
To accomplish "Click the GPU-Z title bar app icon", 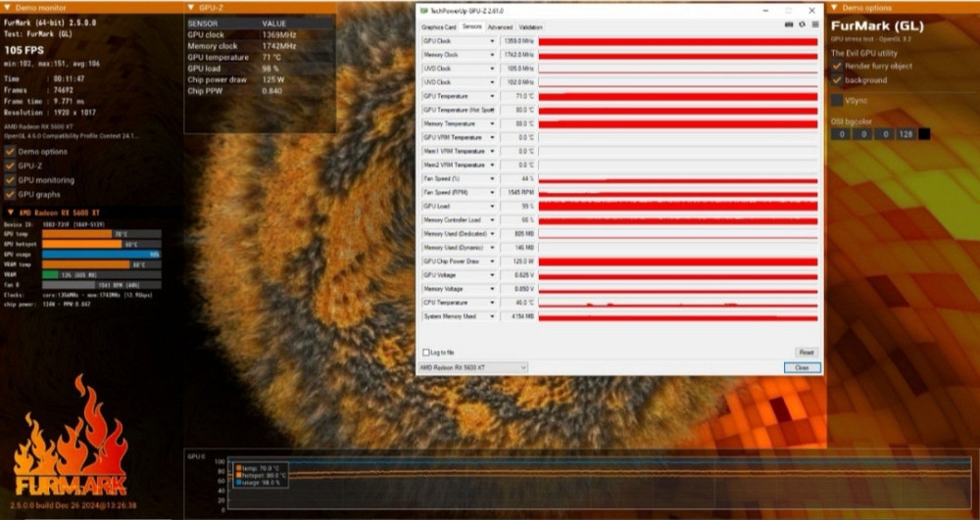I will (x=424, y=10).
